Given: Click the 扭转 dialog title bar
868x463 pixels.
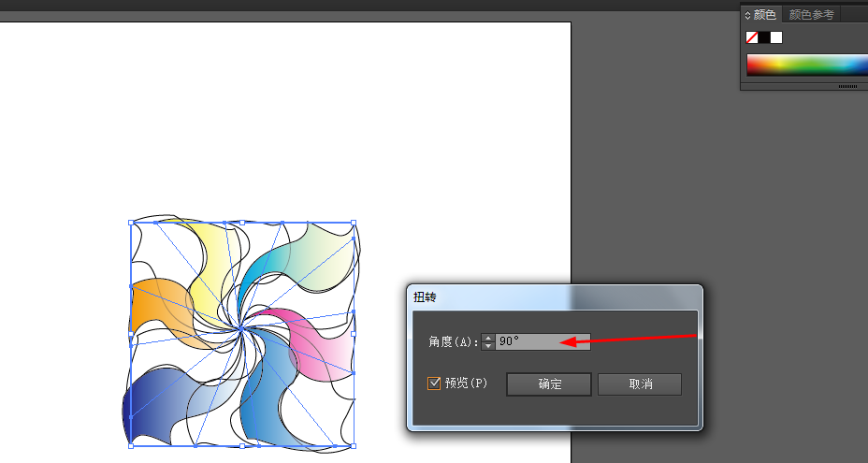Looking at the screenshot, I should tap(555, 297).
